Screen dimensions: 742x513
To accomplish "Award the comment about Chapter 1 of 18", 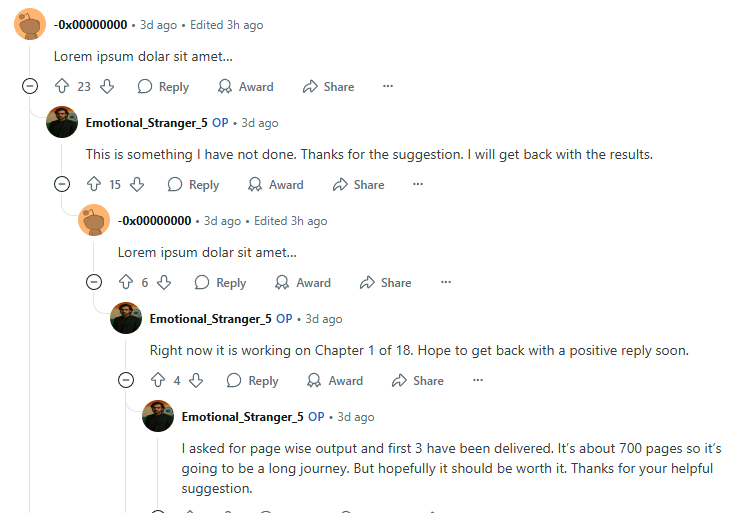I will tap(334, 381).
